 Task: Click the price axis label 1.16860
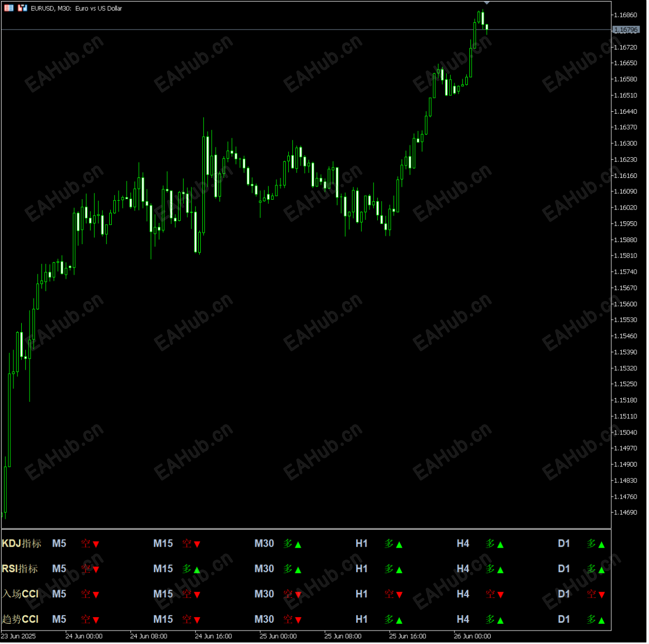[x=625, y=15]
